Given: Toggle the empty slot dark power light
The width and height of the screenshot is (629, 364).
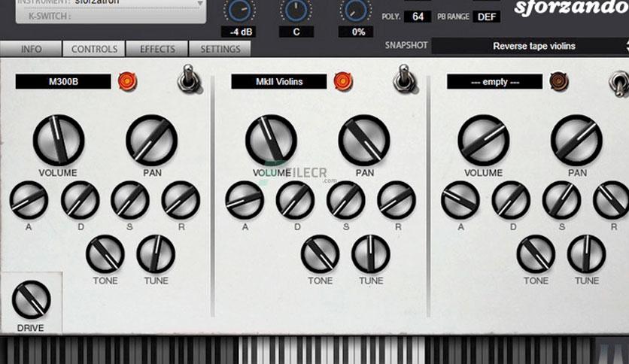Looking at the screenshot, I should coord(559,81).
